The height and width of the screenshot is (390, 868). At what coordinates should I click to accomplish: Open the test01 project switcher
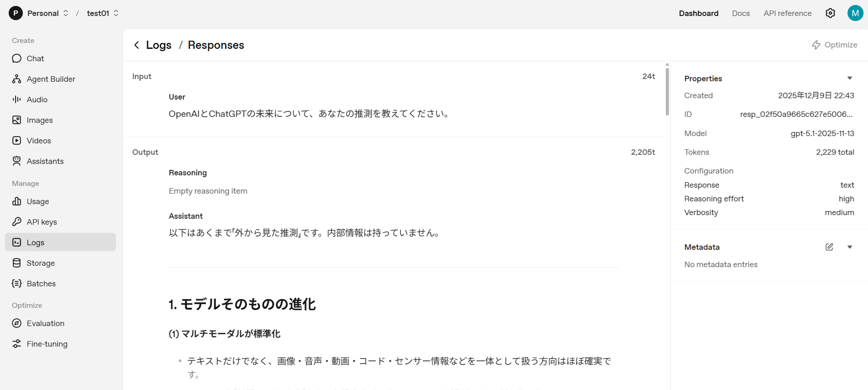[x=102, y=13]
